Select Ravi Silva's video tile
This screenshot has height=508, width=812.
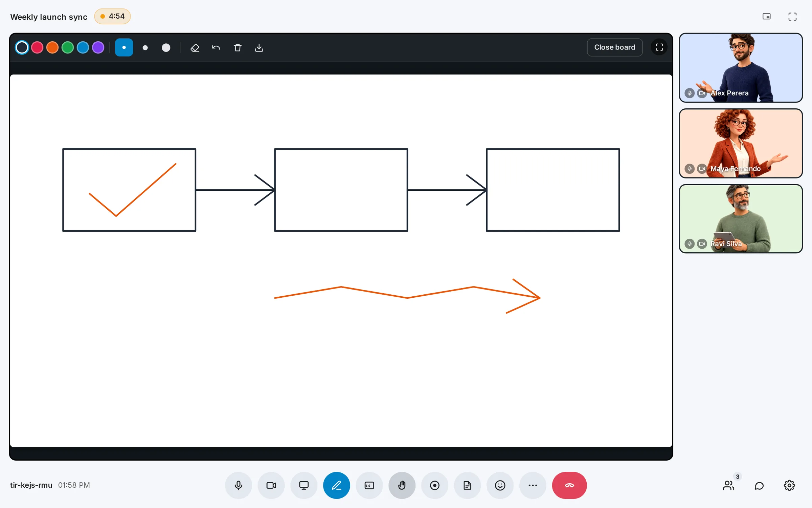coord(741,219)
